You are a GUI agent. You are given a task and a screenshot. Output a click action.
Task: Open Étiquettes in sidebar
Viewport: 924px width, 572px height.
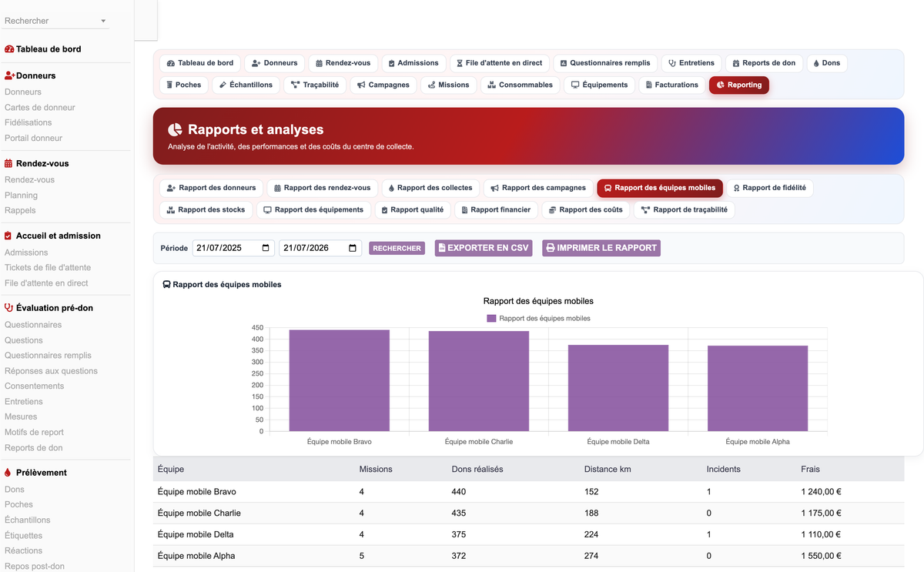click(24, 535)
